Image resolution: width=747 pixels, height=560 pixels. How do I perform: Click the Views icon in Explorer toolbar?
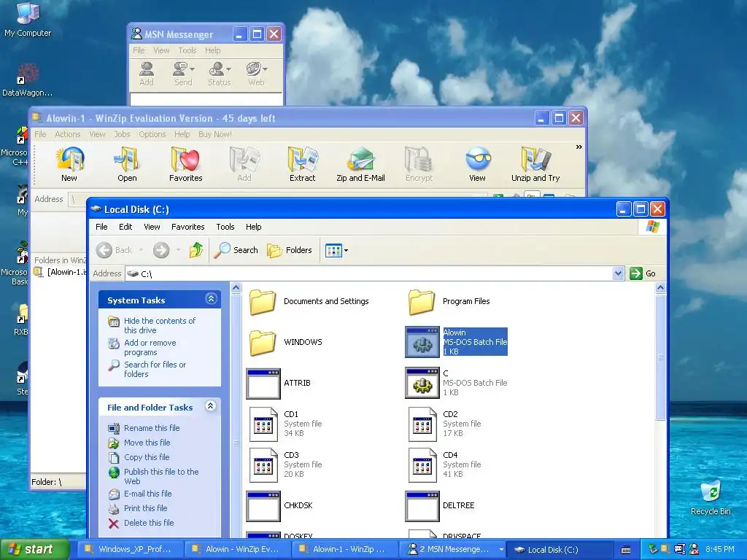coord(333,250)
